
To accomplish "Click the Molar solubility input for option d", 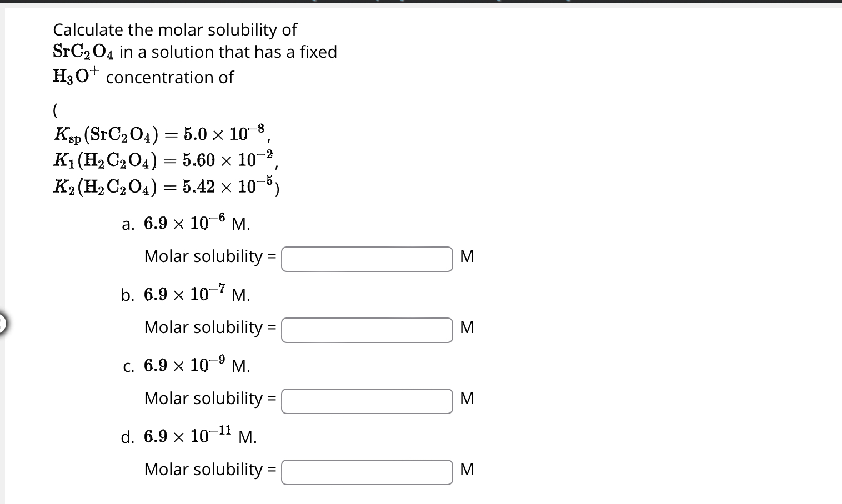I will [x=367, y=472].
